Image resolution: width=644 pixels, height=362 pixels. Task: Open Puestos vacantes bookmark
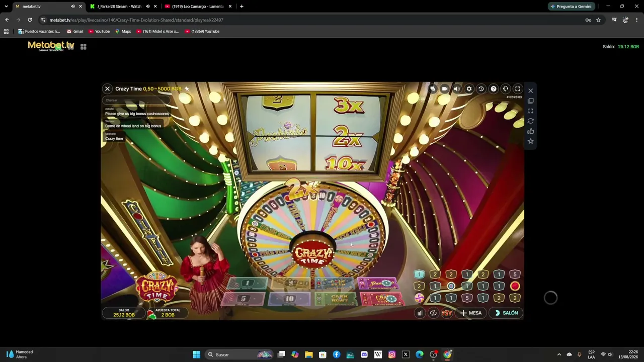point(39,31)
